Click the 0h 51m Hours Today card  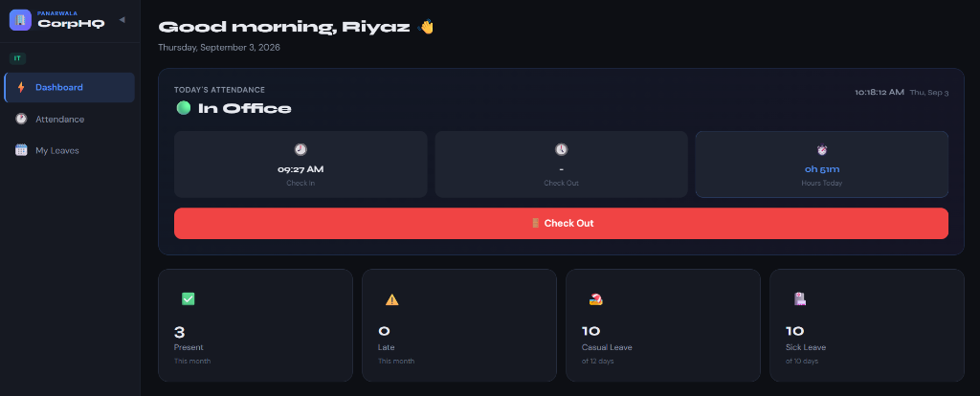tap(822, 165)
